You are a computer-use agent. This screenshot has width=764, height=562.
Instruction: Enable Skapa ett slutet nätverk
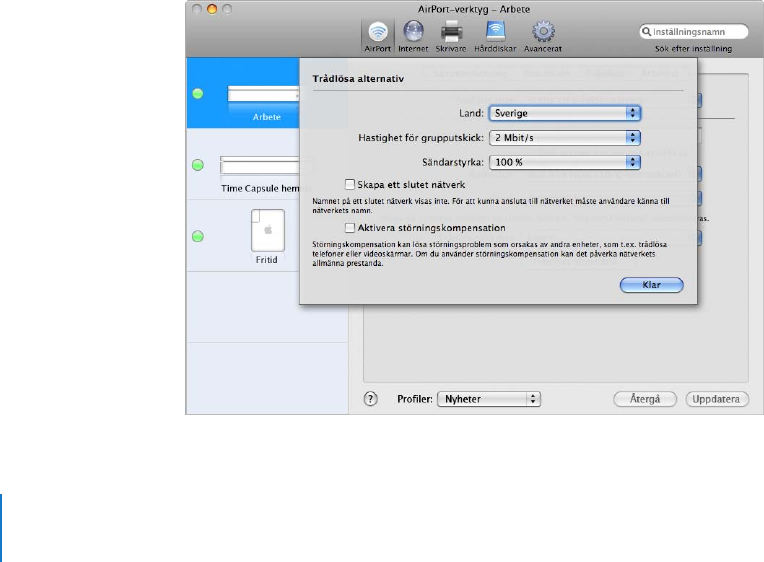tap(349, 184)
